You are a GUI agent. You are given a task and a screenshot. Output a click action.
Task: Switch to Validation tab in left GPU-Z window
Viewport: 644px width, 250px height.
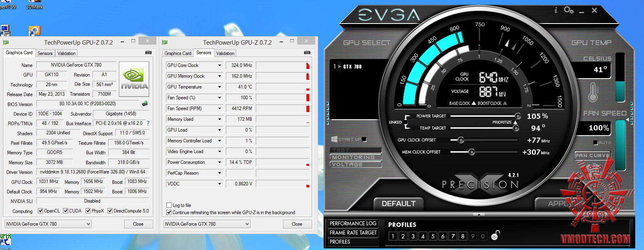point(66,53)
